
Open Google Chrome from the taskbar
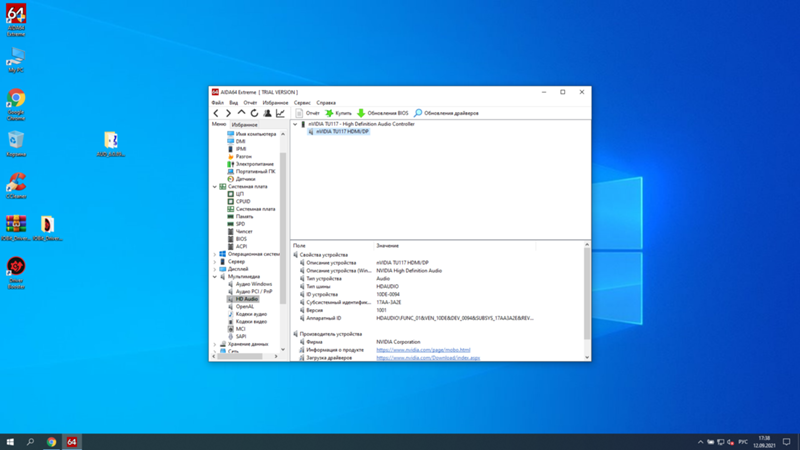click(51, 442)
